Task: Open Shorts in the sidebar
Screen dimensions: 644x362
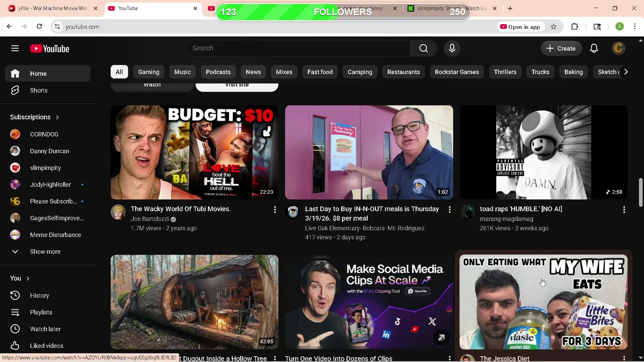Action: point(48,90)
